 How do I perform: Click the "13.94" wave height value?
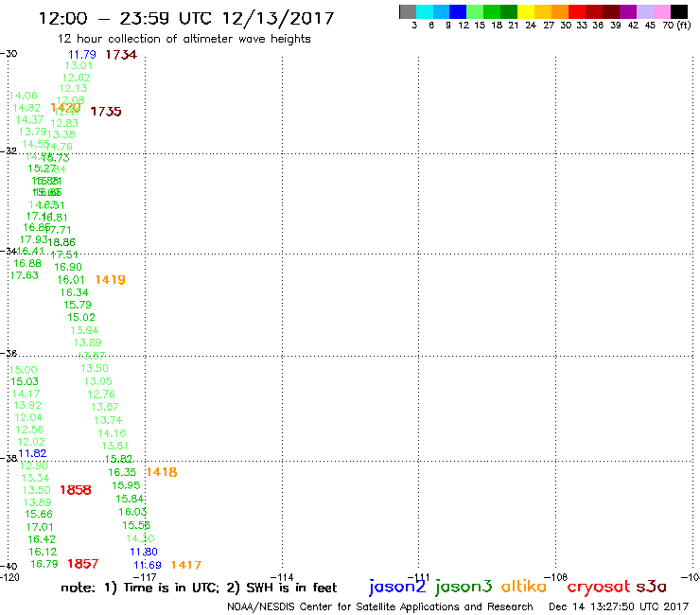coord(84,330)
